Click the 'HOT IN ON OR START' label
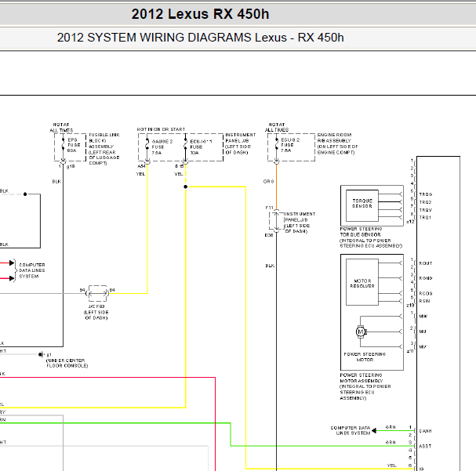The width and height of the screenshot is (476, 471). click(x=161, y=129)
